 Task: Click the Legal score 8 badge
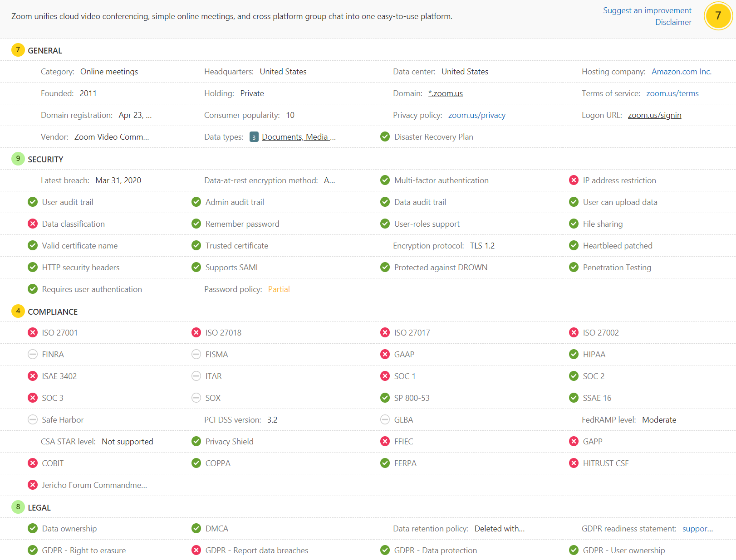click(18, 507)
